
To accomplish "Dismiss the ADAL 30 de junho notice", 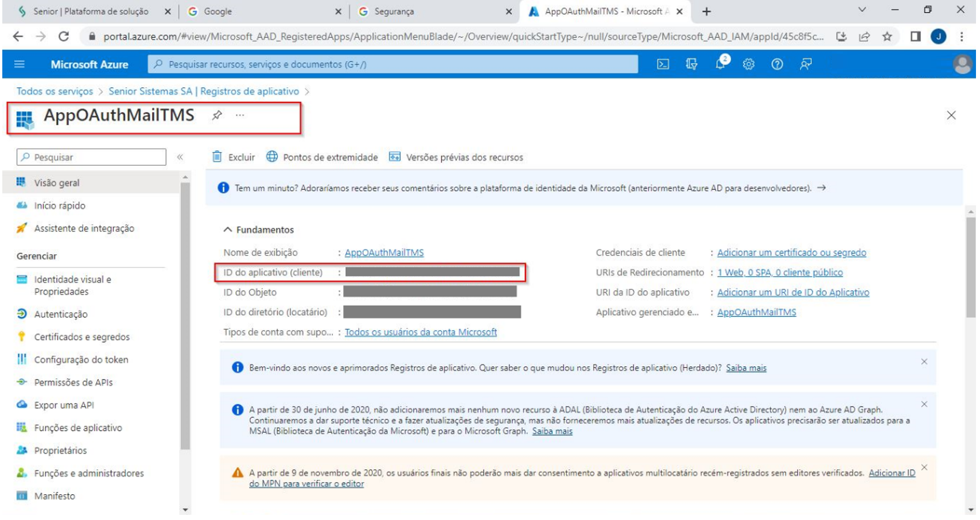I will tap(924, 404).
